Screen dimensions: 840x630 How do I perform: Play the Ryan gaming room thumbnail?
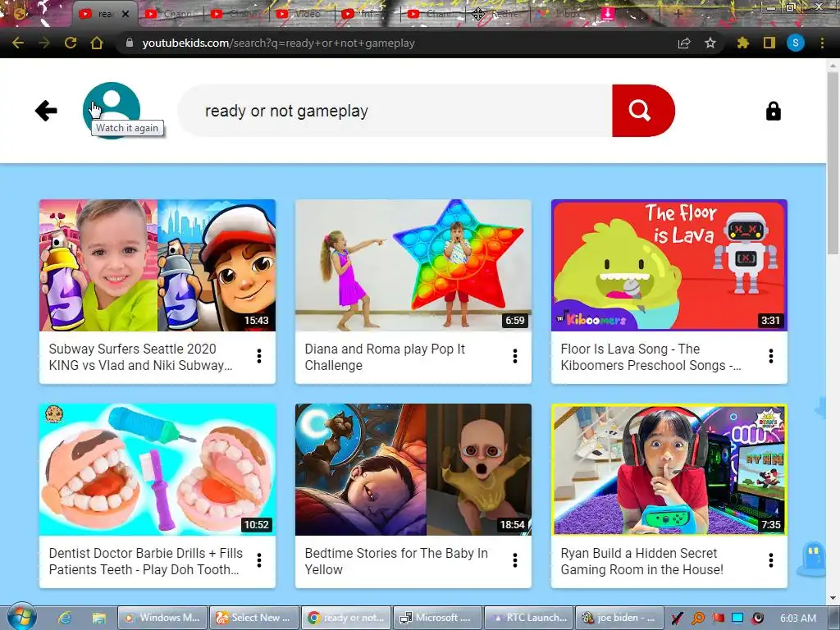[x=669, y=469]
